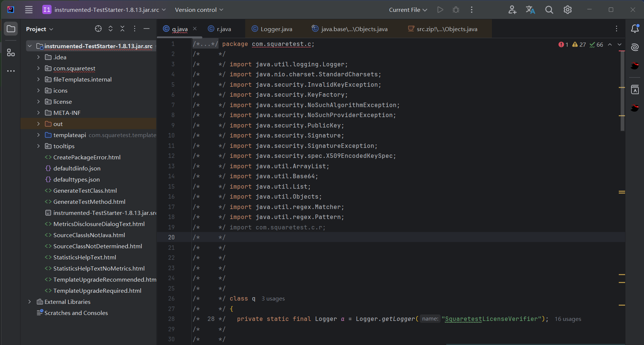This screenshot has width=644, height=345.
Task: Open CreatePackageError.html file
Action: click(87, 157)
